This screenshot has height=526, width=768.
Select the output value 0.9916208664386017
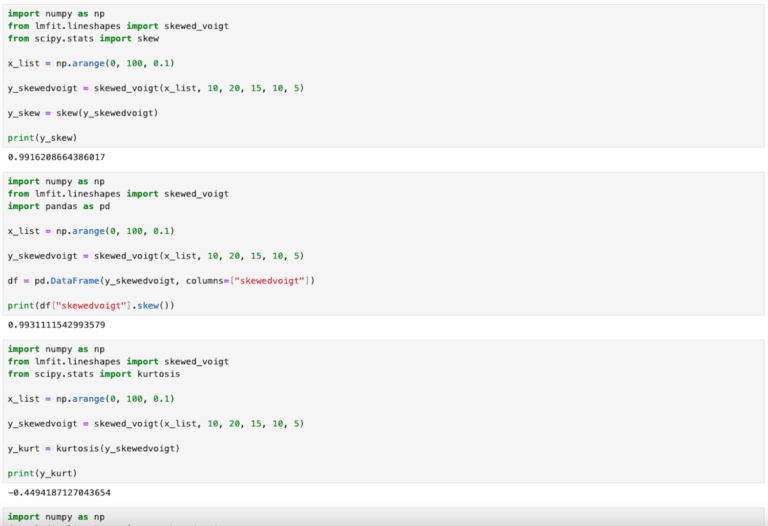pos(56,157)
